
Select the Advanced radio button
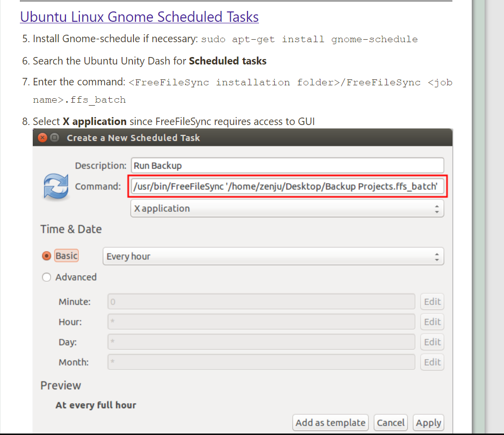tap(47, 277)
